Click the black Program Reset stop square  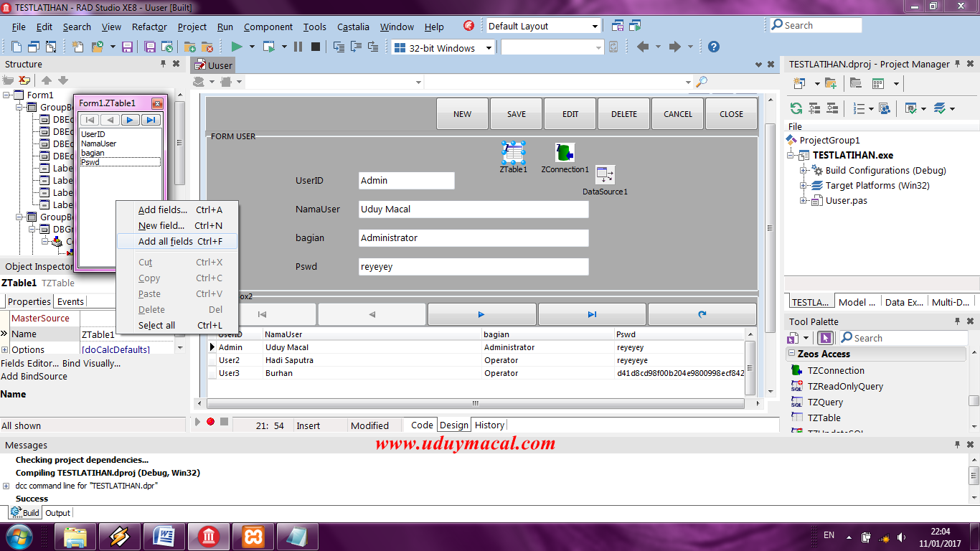316,47
